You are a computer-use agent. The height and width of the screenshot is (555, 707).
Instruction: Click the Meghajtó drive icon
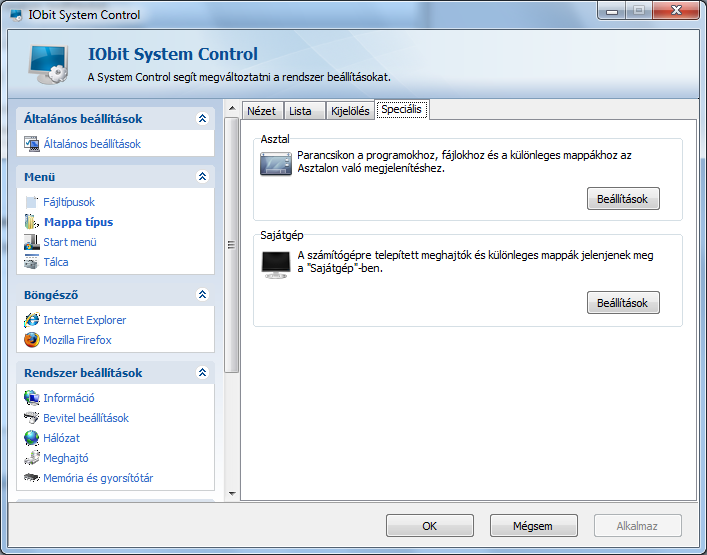click(x=32, y=458)
